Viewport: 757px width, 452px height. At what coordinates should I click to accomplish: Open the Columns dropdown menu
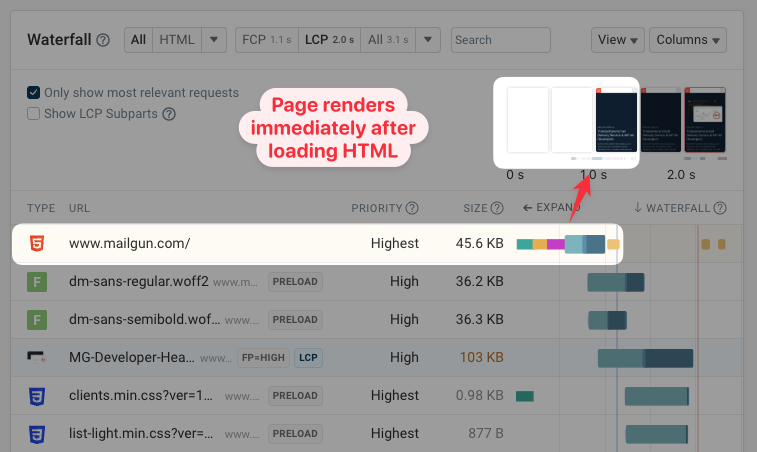pos(688,40)
